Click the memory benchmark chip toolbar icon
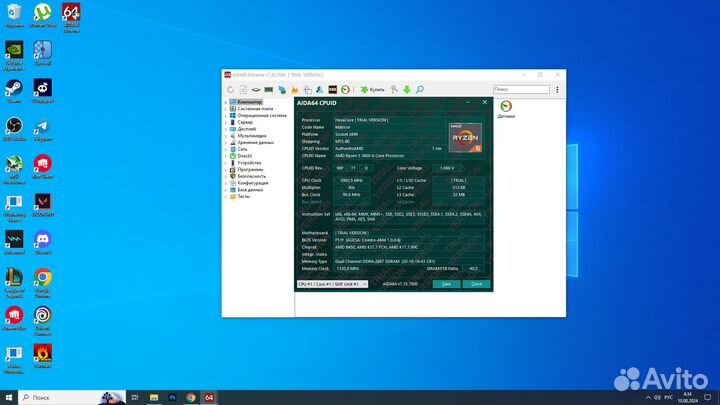Screen dimensions: 720x405 (266, 90)
